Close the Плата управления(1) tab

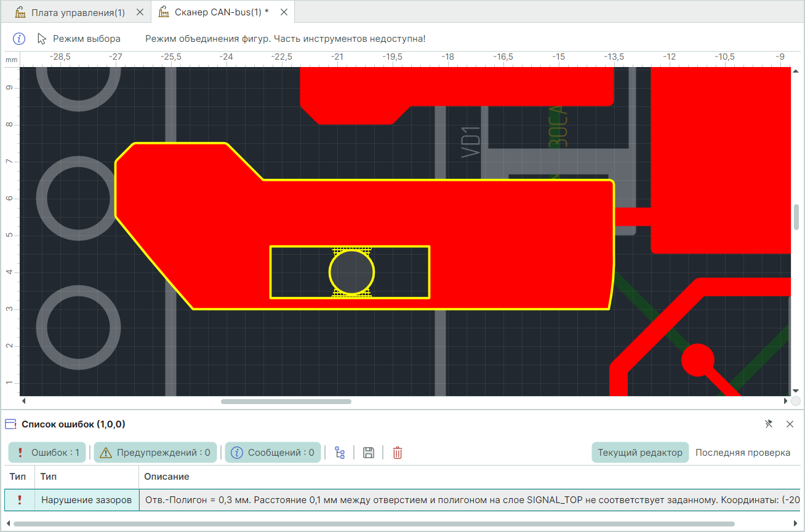tap(140, 12)
